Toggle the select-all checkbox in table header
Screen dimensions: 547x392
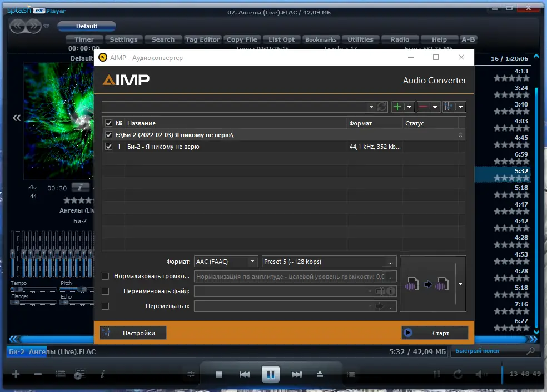pos(108,123)
